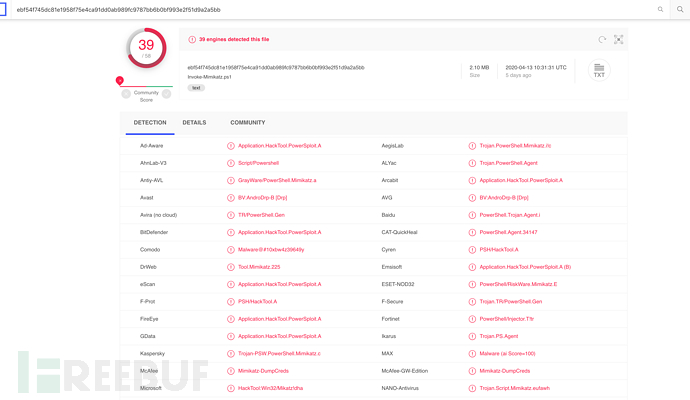The width and height of the screenshot is (690, 400).
Task: Select the Script/Powershell result for AhnLab-V3
Action: (258, 163)
